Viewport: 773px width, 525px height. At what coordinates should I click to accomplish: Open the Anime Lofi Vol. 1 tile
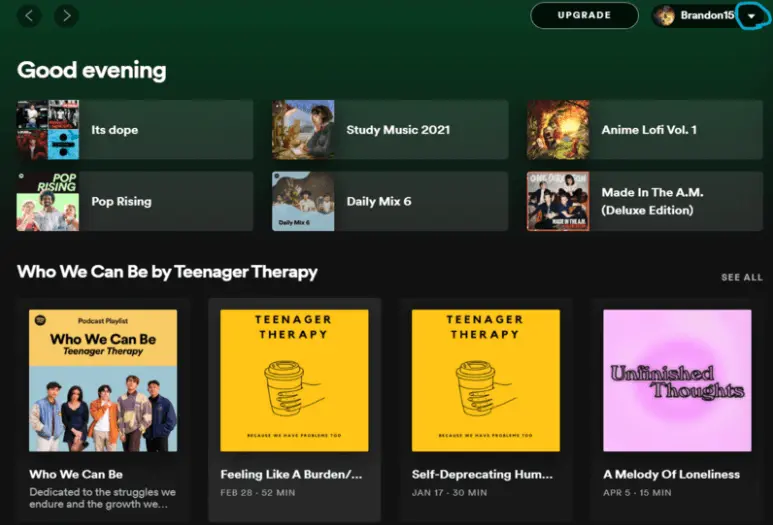(645, 130)
